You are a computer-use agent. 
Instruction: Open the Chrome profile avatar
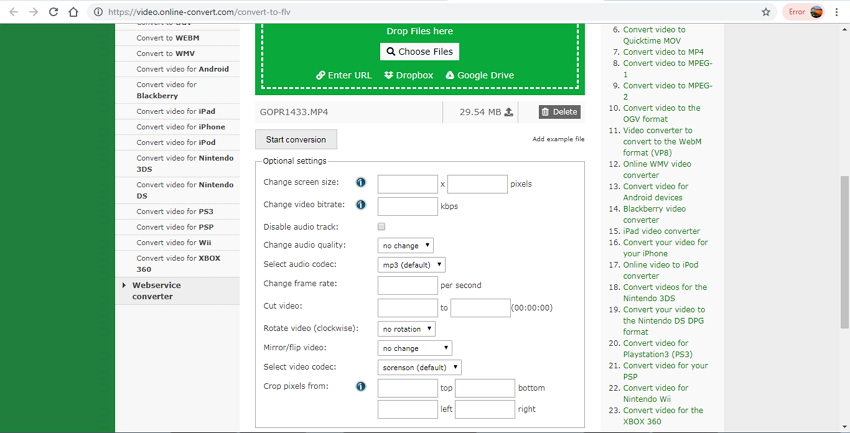pyautogui.click(x=817, y=12)
